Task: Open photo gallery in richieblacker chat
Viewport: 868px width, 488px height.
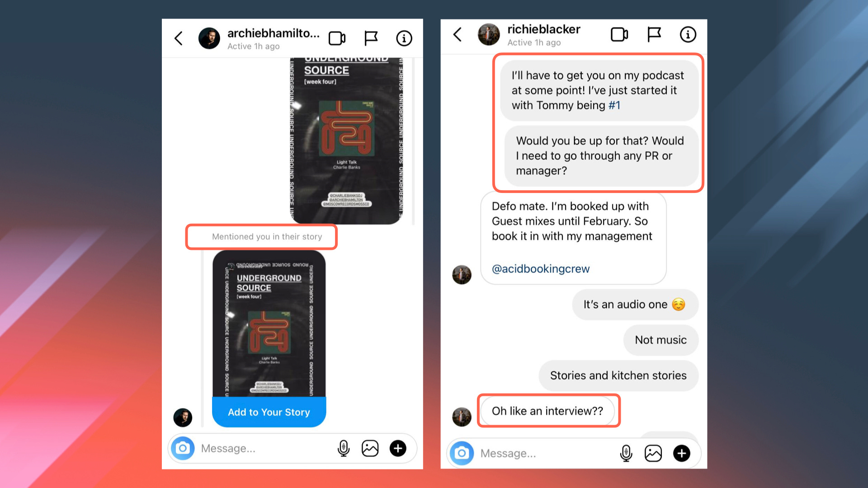Action: coord(653,453)
